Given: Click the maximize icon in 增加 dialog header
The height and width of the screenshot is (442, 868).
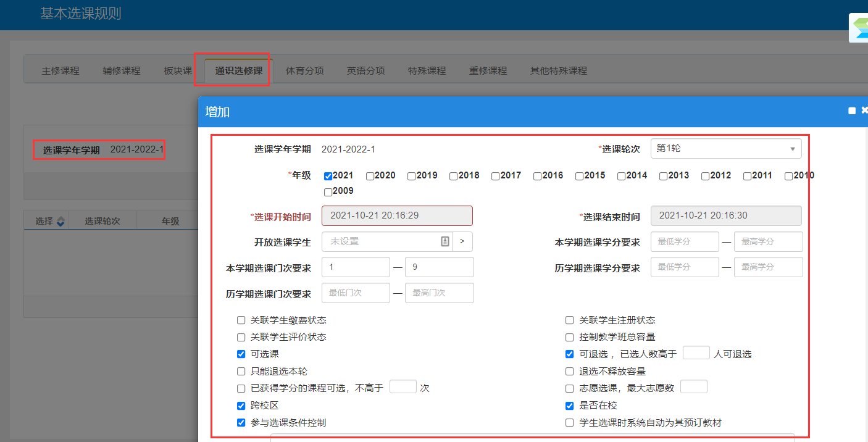Looking at the screenshot, I should [852, 111].
